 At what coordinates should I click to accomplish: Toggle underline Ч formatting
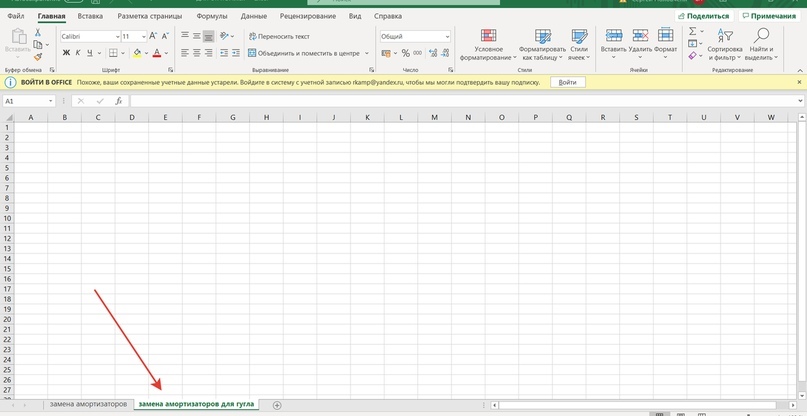90,53
